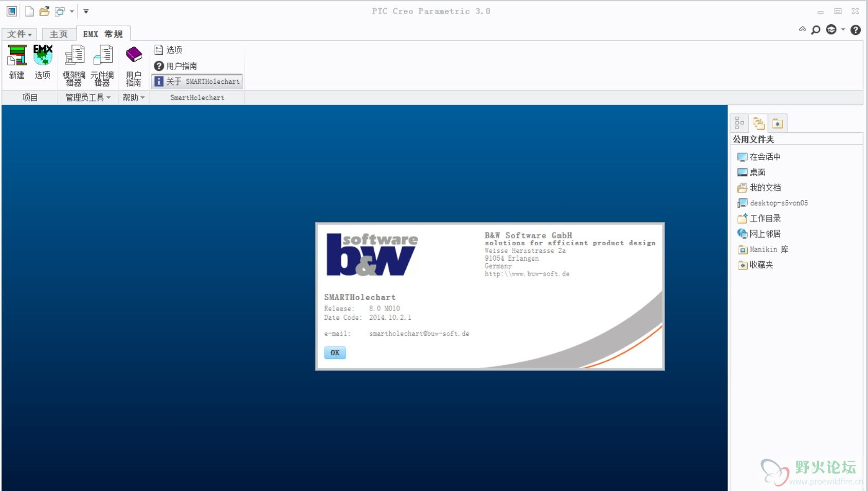Image resolution: width=868 pixels, height=491 pixels.
Task: Click the B&W Software GmbH heading
Action: pos(528,235)
